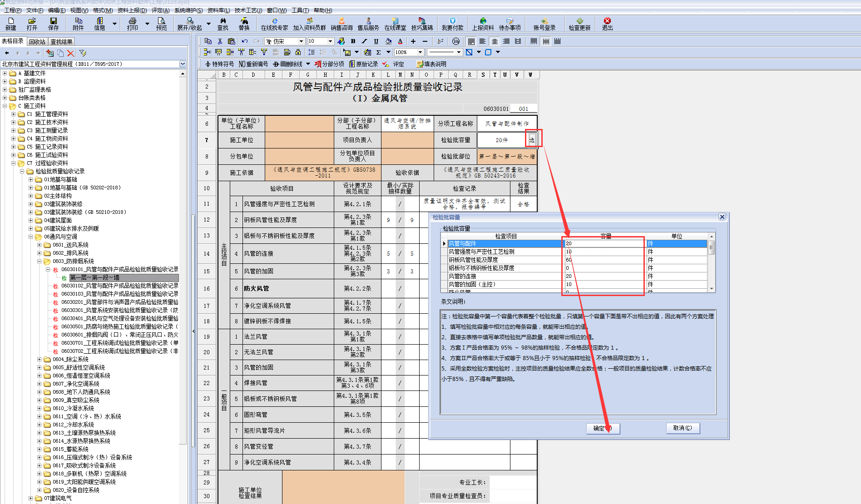Click the font color A swatch
The height and width of the screenshot is (504, 861).
tap(400, 41)
